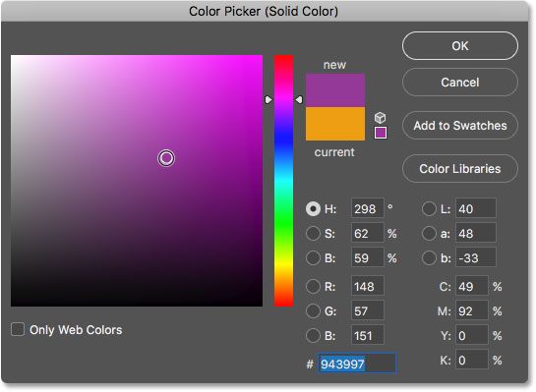The width and height of the screenshot is (536, 392).
Task: Select the L lightness radio button
Action: (429, 208)
